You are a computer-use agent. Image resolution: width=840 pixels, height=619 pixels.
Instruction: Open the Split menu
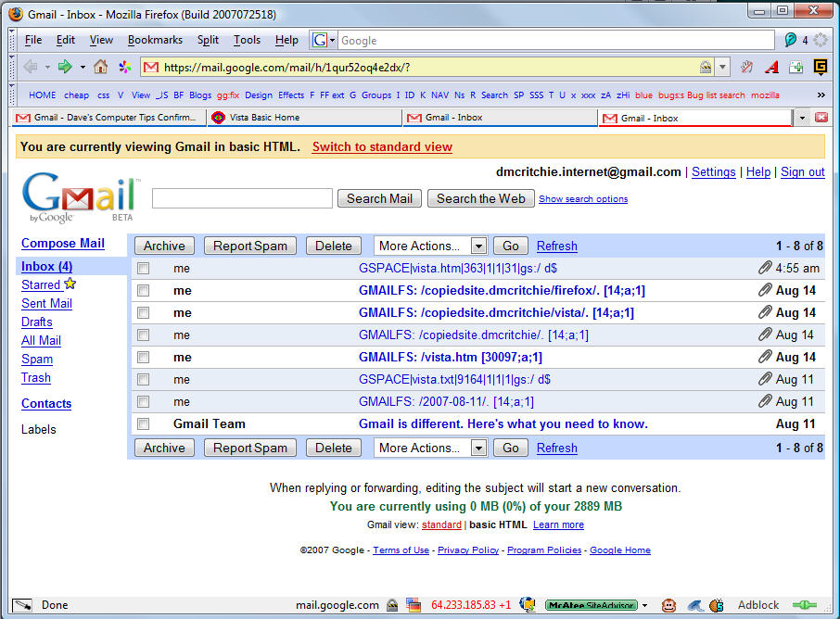coord(208,40)
